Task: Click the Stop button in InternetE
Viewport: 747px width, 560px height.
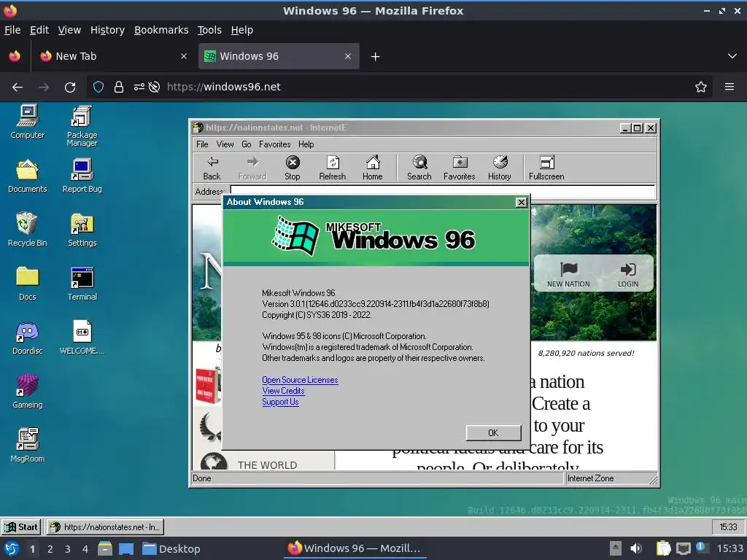Action: pyautogui.click(x=292, y=168)
